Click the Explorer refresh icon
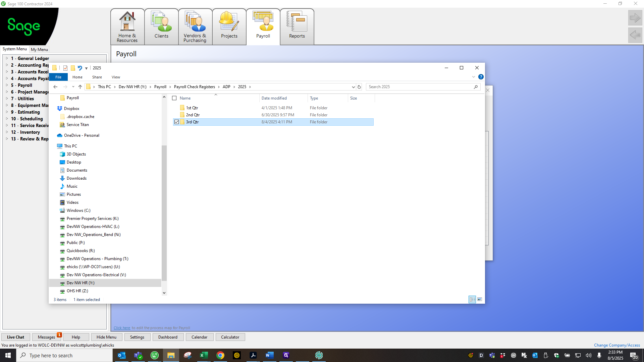The image size is (644, 362). tap(359, 87)
